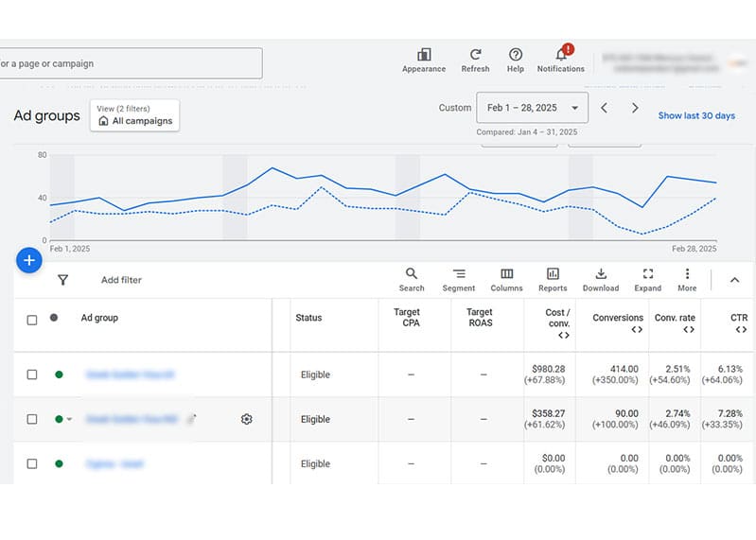Image resolution: width=756 pixels, height=540 pixels.
Task: Click the 6.13% CTR cell
Action: 730,369
